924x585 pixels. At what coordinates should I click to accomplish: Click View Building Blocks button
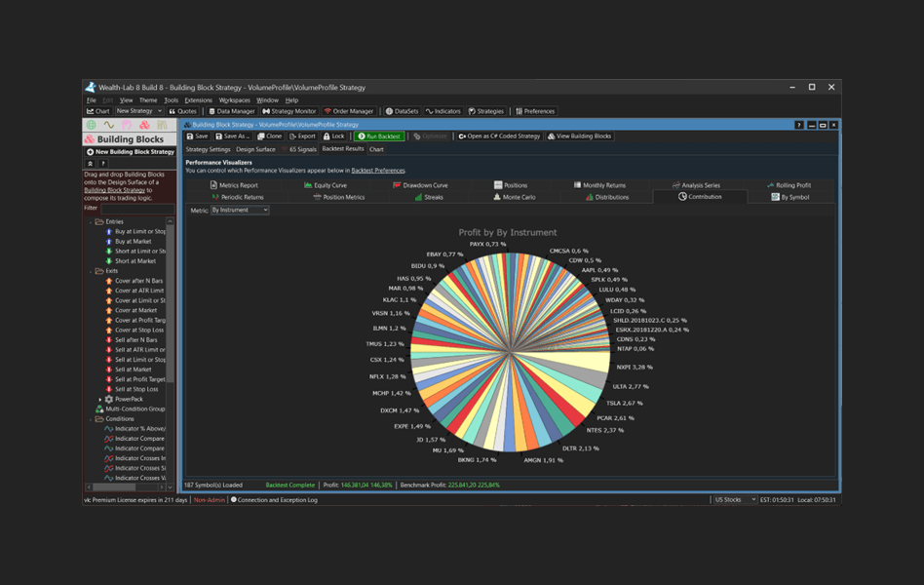580,136
